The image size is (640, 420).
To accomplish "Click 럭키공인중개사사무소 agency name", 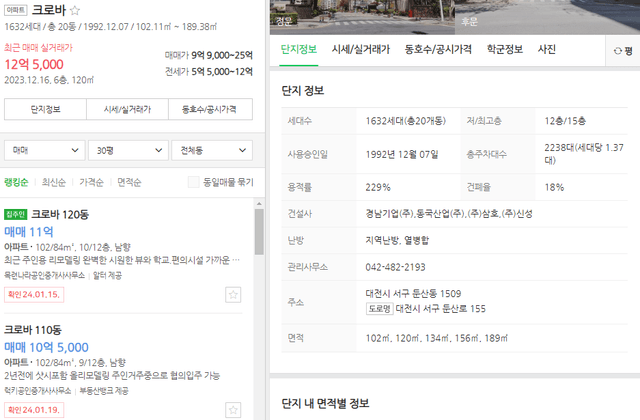I will 38,391.
